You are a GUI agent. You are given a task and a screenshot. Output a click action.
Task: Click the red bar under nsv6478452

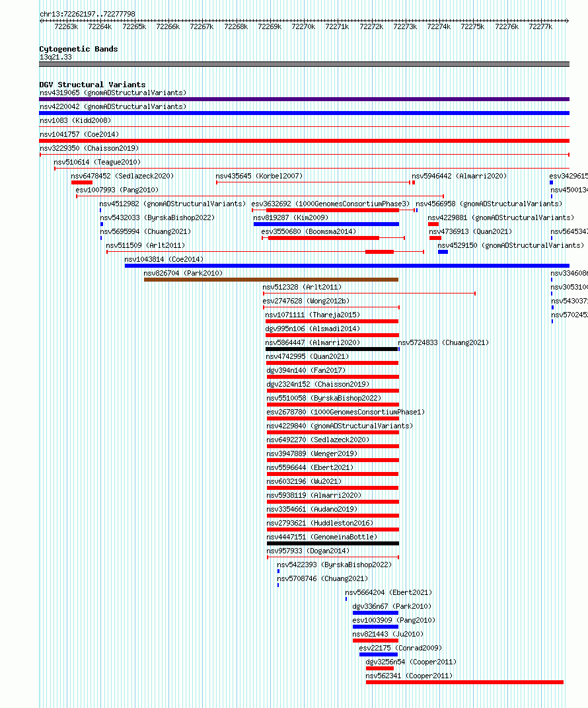(x=82, y=182)
